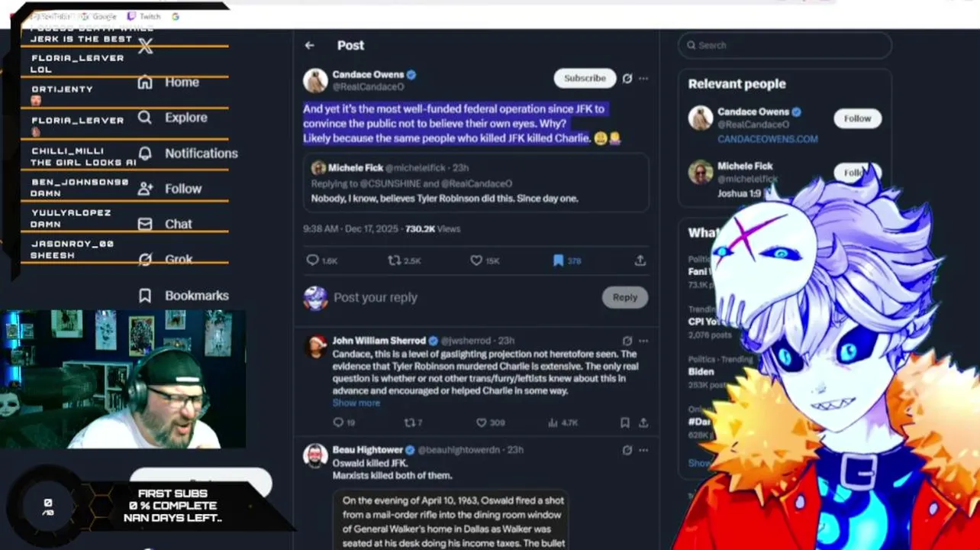Screen dimensions: 980x550
Task: Go back using the Post arrow
Action: click(x=309, y=45)
